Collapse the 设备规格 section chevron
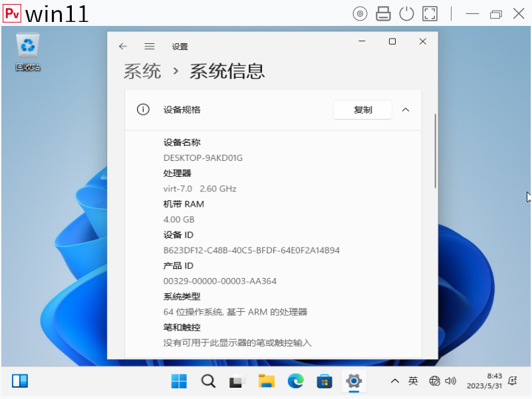Screen dimensions: 532x399 pos(406,110)
